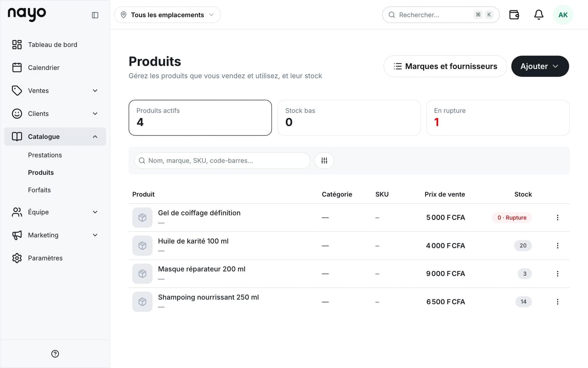The image size is (588, 368).
Task: Select the Produits actifs card
Action: (200, 118)
